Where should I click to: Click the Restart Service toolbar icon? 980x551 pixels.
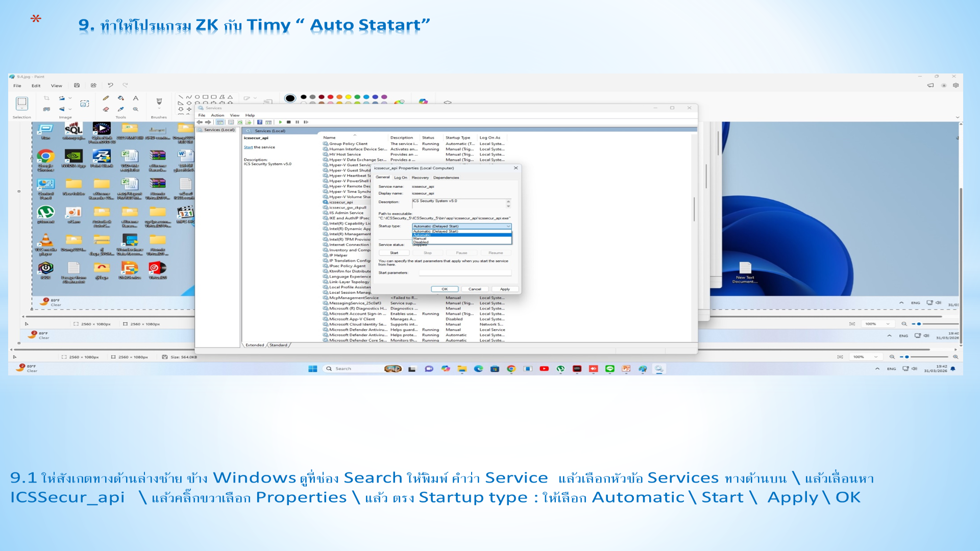306,122
